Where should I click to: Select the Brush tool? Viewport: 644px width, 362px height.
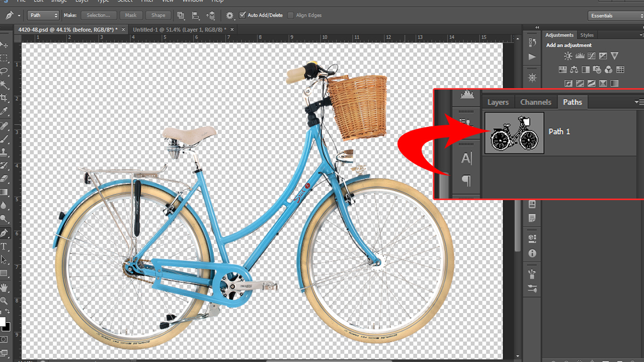4,139
